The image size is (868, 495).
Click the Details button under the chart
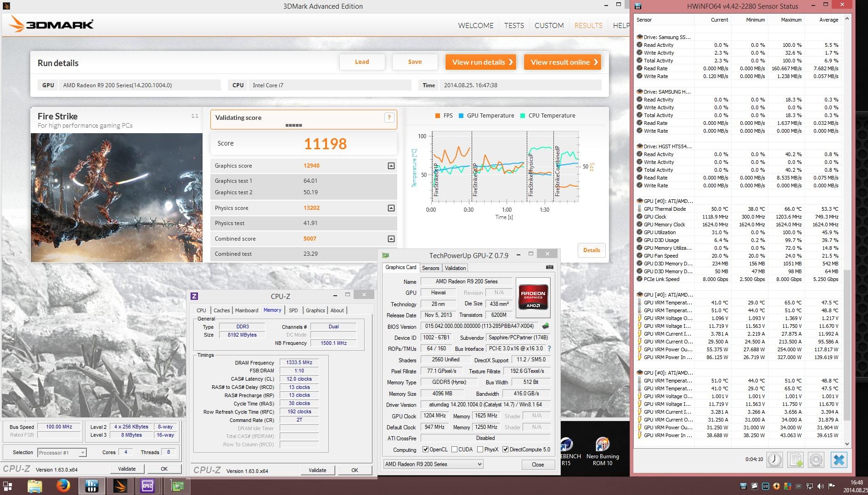coord(592,250)
